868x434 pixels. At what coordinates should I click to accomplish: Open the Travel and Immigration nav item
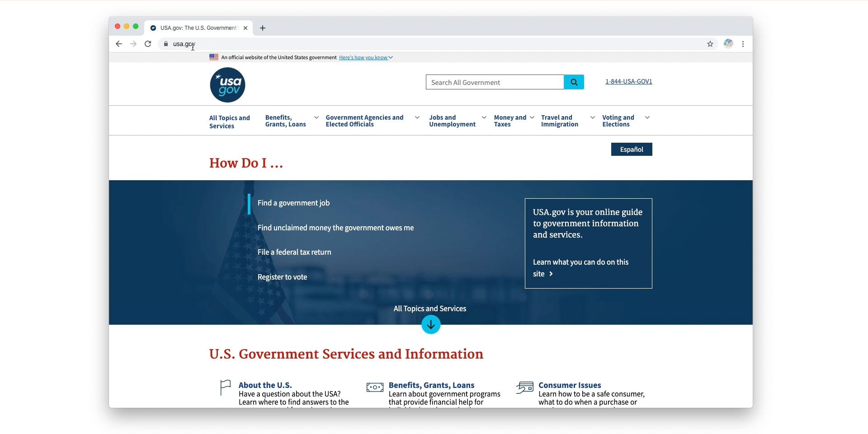point(560,121)
